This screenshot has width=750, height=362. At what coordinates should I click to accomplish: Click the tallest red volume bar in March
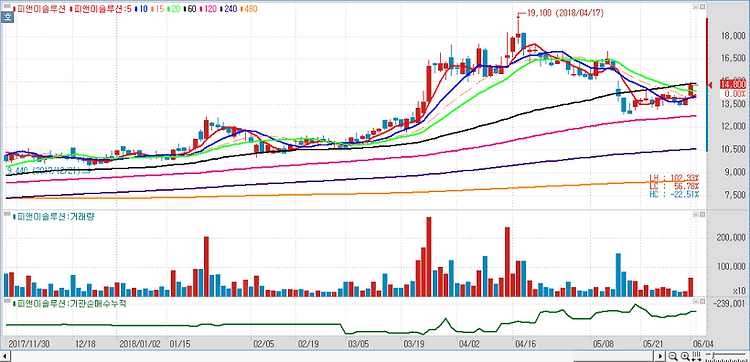pyautogui.click(x=429, y=257)
